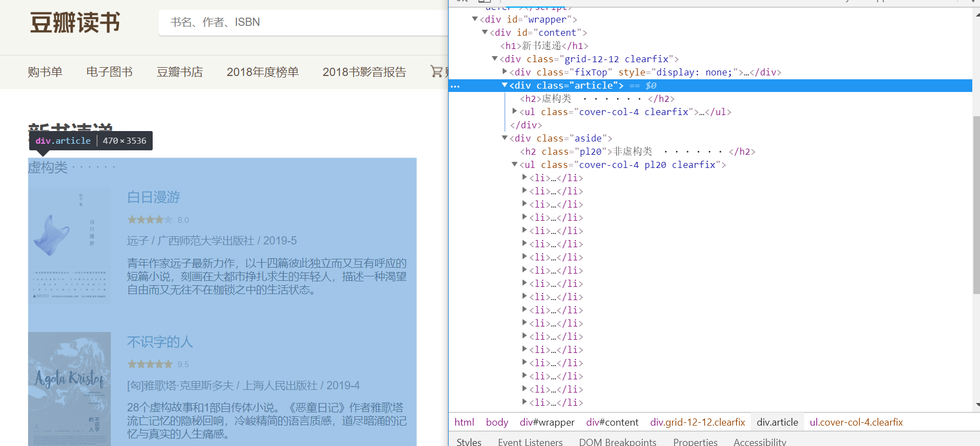Switch to the Properties tab
The image size is (980, 446).
pyautogui.click(x=695, y=442)
